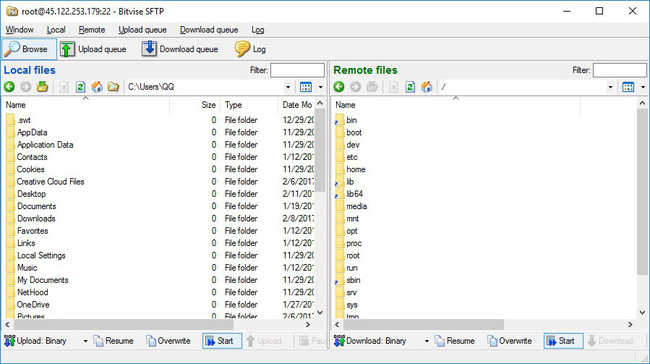Toggle Overwrite option for download
The width and height of the screenshot is (650, 364).
pyautogui.click(x=509, y=341)
